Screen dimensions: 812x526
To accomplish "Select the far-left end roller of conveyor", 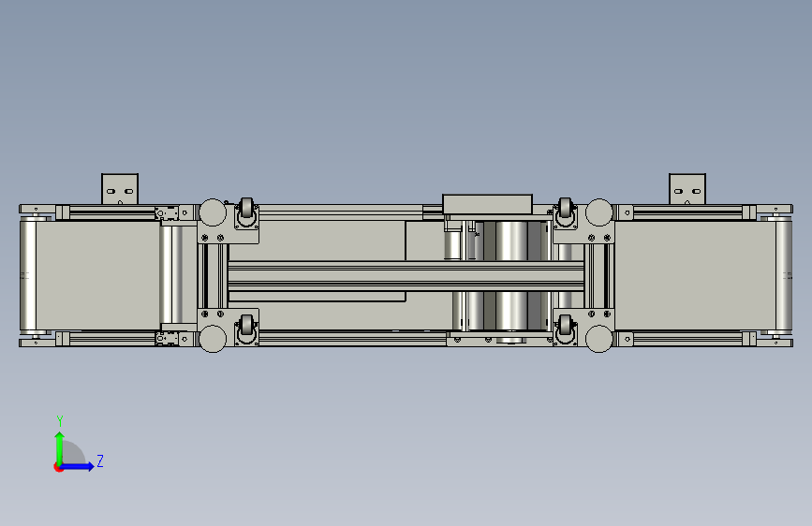I will point(28,275).
